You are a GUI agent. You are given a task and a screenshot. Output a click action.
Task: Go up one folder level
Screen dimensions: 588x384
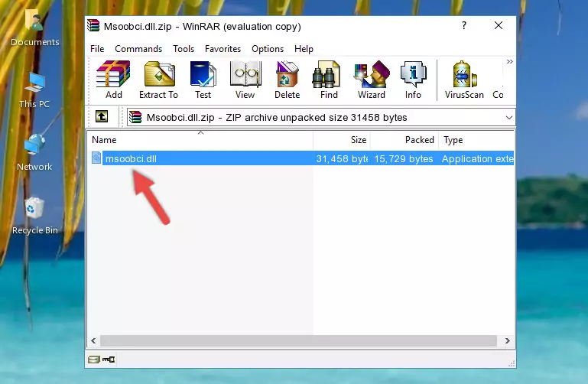(x=102, y=116)
